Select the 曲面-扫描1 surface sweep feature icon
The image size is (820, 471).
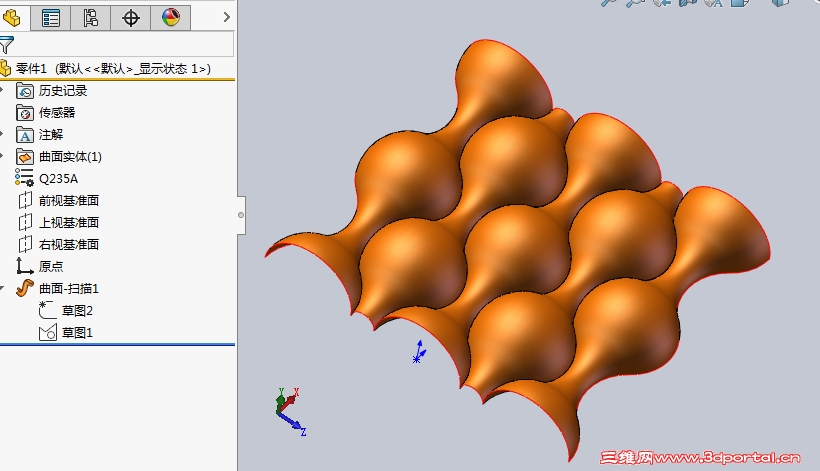coord(25,288)
